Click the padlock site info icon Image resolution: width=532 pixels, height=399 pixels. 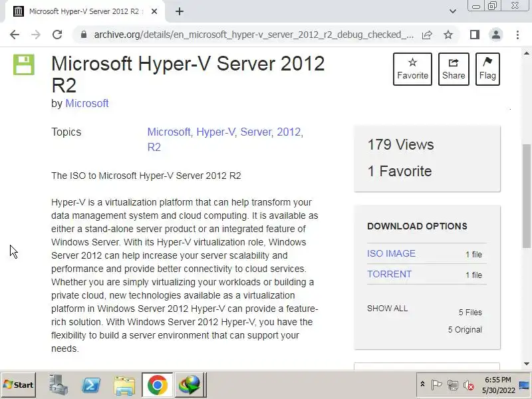tap(84, 35)
